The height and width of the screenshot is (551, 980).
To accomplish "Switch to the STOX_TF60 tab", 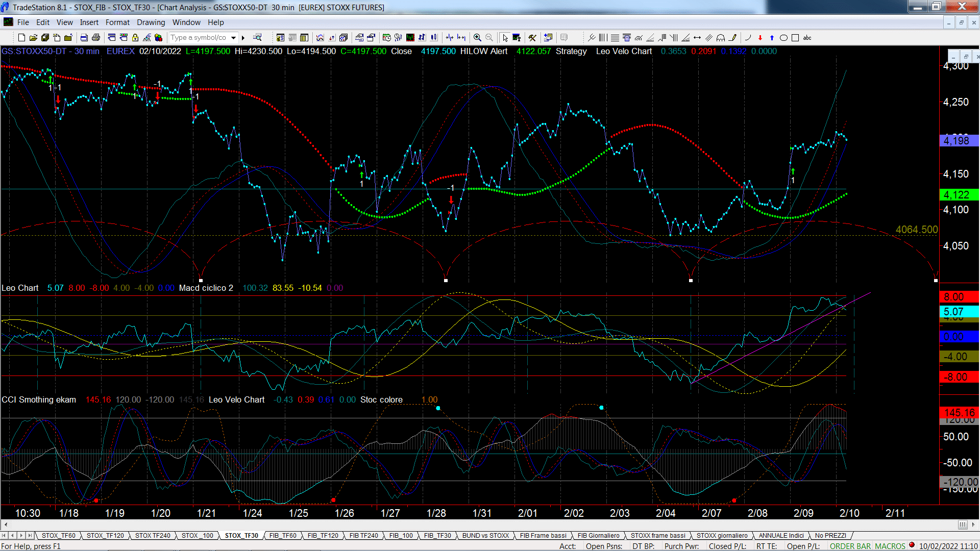I will (x=59, y=535).
